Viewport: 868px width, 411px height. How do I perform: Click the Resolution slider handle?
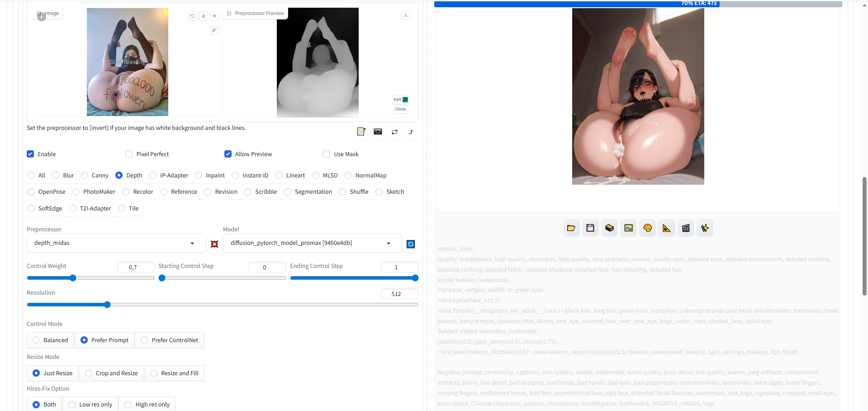click(x=107, y=305)
